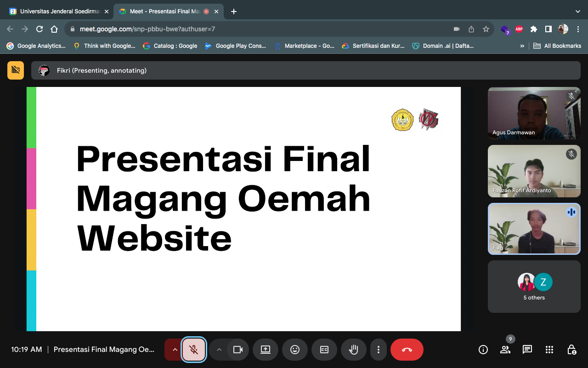Viewport: 588px width, 368px height.
Task: Click the 5 others participants tile
Action: tap(534, 287)
